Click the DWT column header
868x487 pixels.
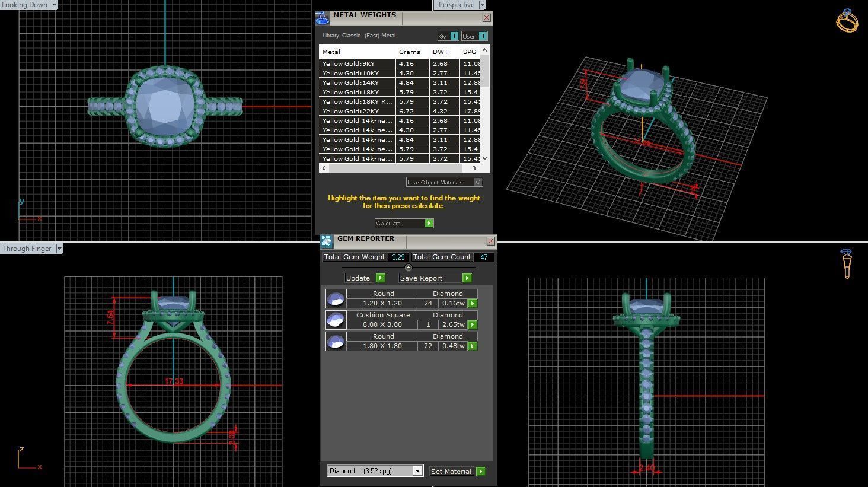443,52
